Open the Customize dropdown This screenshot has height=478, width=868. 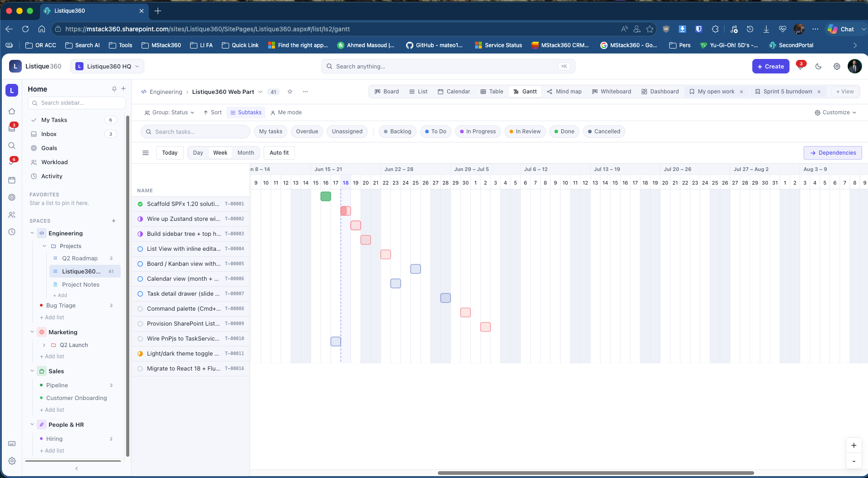pyautogui.click(x=835, y=112)
